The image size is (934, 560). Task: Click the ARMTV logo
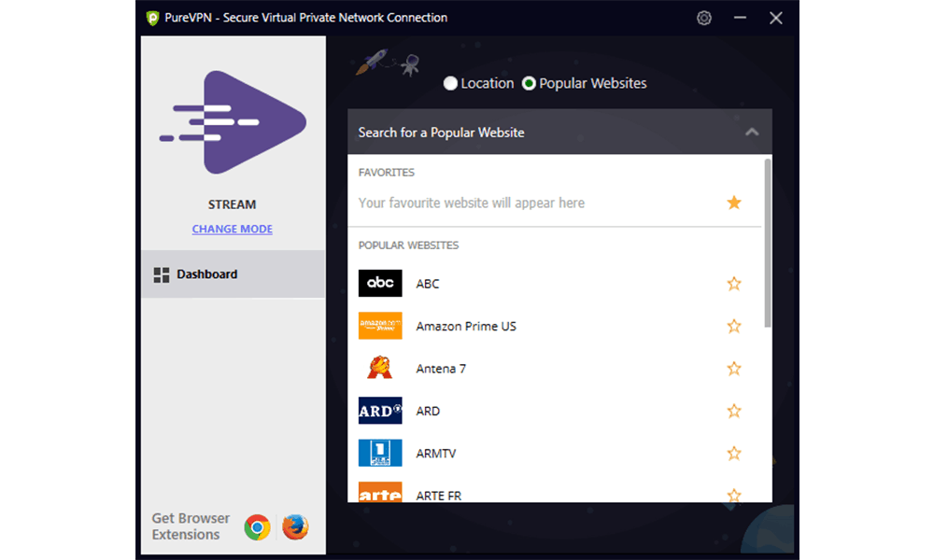coord(380,453)
